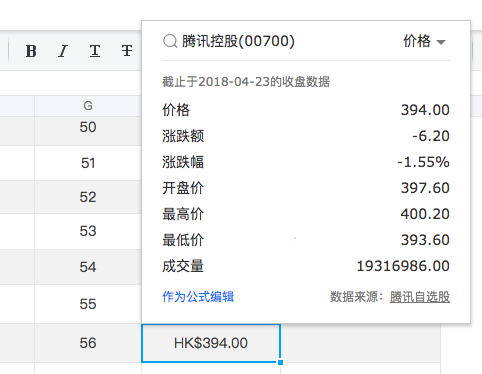482x374 pixels.
Task: Click cell containing 51 in column G
Action: pos(88,163)
